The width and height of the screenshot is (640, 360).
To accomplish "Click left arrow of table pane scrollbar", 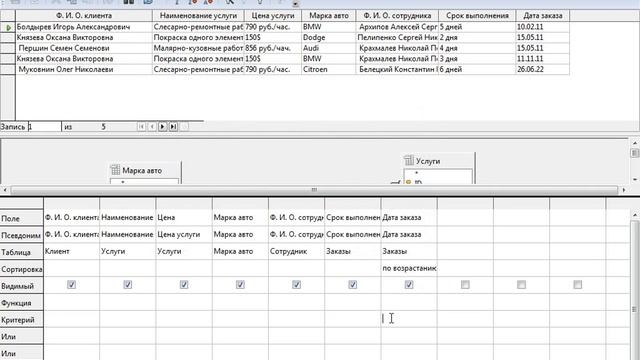I will (5, 190).
